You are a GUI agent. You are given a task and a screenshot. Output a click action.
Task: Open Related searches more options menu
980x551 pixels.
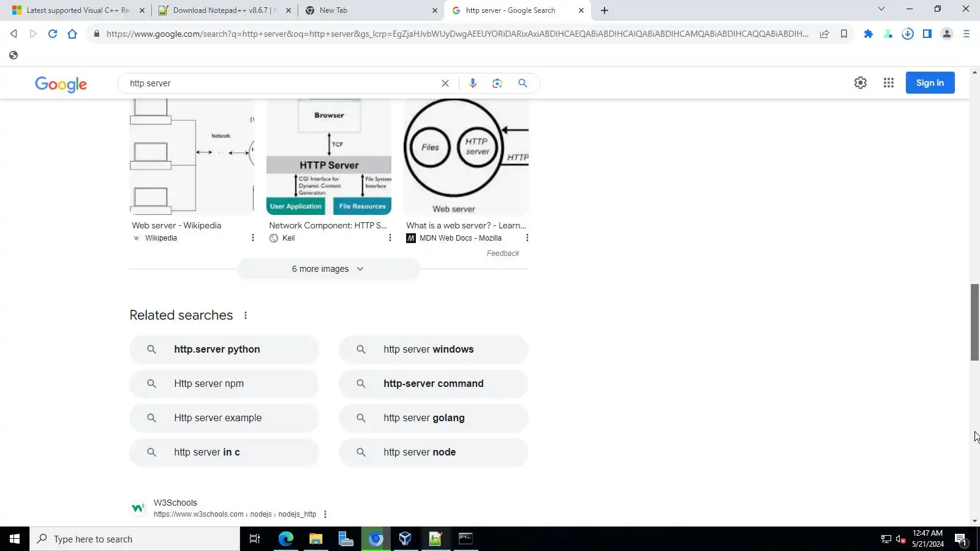tap(246, 315)
